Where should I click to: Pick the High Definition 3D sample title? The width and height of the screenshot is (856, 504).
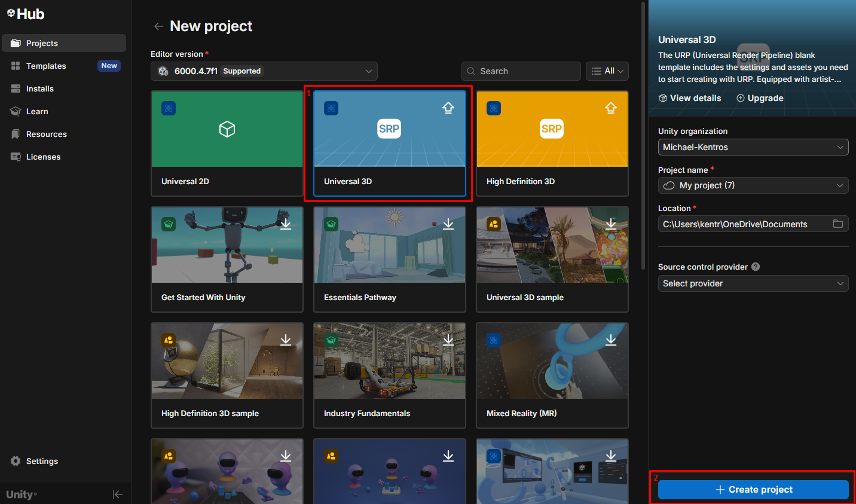pyautogui.click(x=210, y=413)
